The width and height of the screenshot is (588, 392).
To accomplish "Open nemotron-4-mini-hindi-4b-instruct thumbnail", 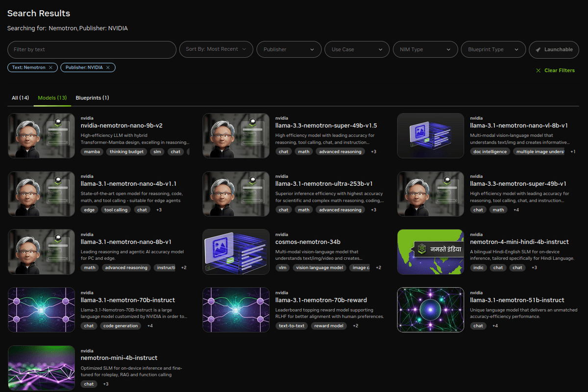I will 431,252.
